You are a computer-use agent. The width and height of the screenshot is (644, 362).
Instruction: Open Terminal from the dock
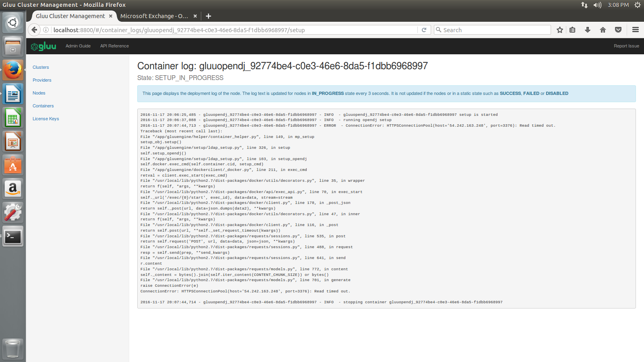coord(13,236)
